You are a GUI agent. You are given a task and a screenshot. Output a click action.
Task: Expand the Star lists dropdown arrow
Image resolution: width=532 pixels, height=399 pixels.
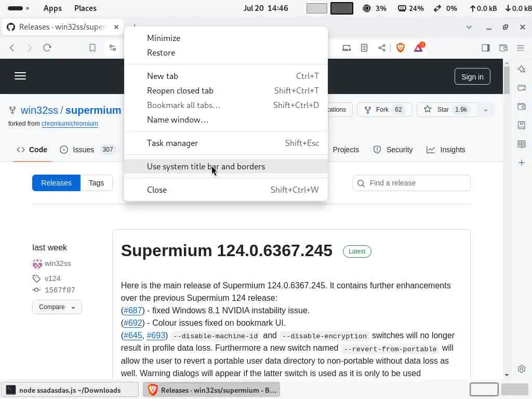(x=486, y=110)
